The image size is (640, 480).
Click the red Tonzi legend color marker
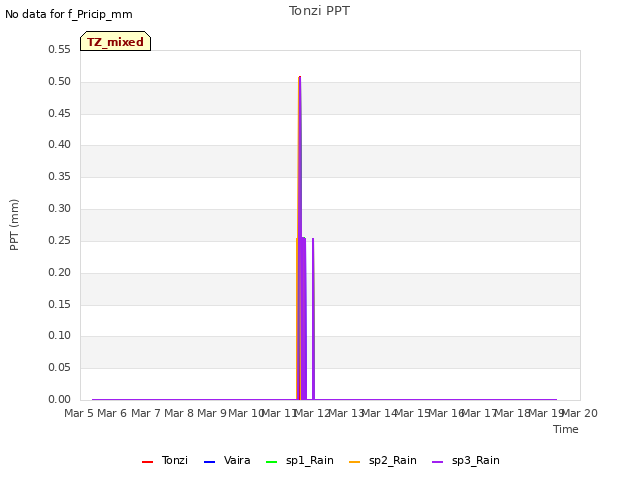point(147,462)
